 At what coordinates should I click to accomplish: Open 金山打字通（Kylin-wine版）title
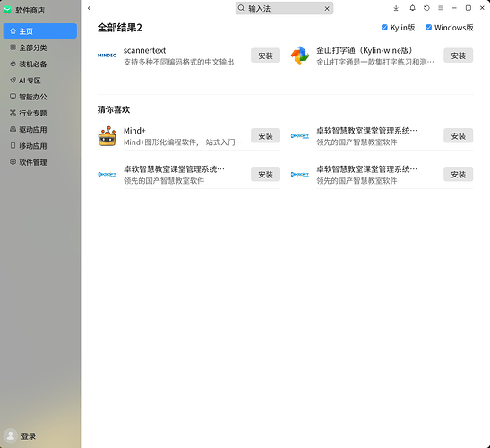point(365,50)
